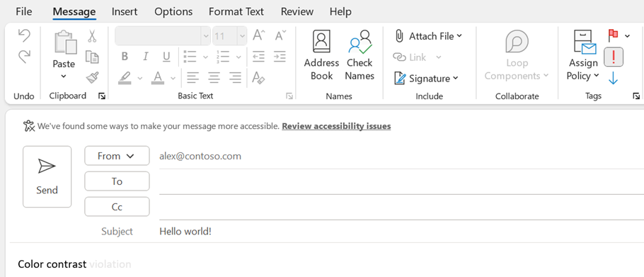Click the 'Color contrast' body text
The width and height of the screenshot is (644, 277).
pos(52,264)
